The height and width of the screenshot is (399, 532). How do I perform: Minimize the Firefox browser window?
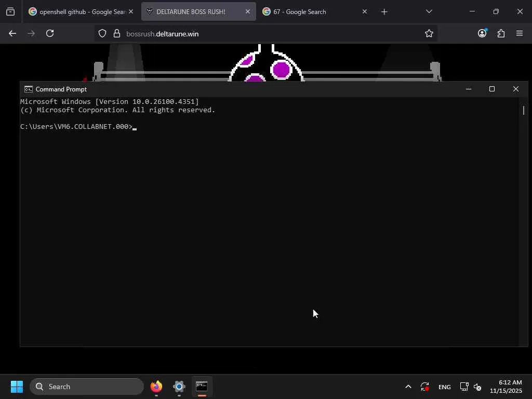click(472, 11)
